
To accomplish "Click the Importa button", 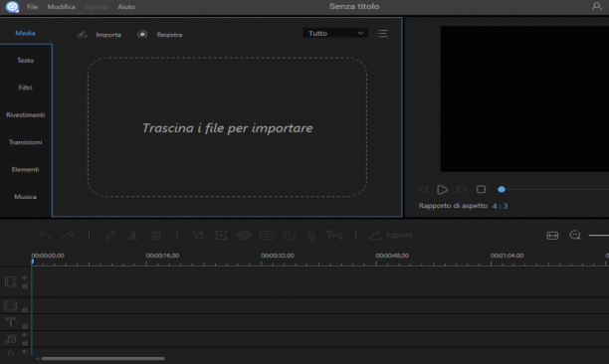I will [x=100, y=35].
